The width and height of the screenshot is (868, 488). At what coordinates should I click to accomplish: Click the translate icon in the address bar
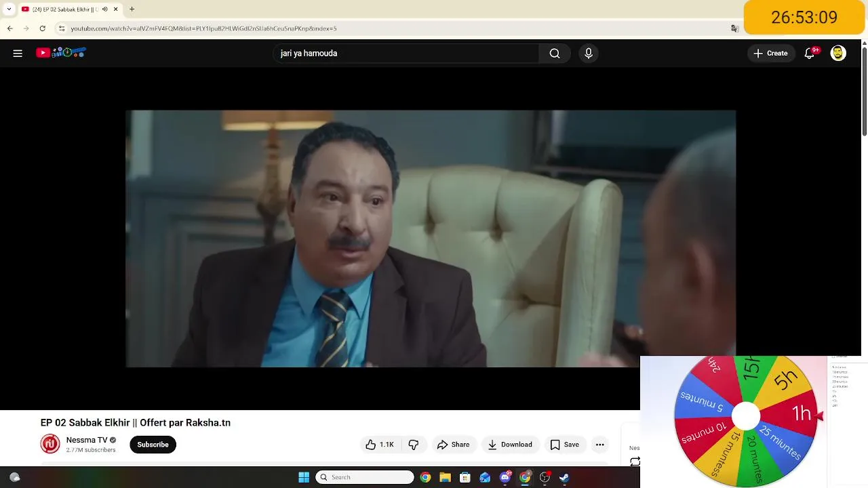click(x=734, y=28)
